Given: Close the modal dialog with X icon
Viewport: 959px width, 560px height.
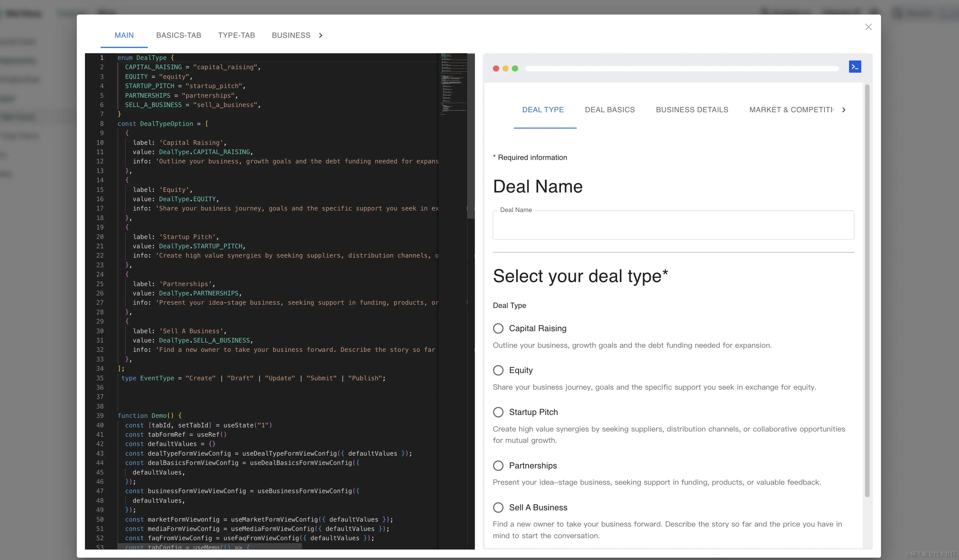Looking at the screenshot, I should pyautogui.click(x=868, y=27).
